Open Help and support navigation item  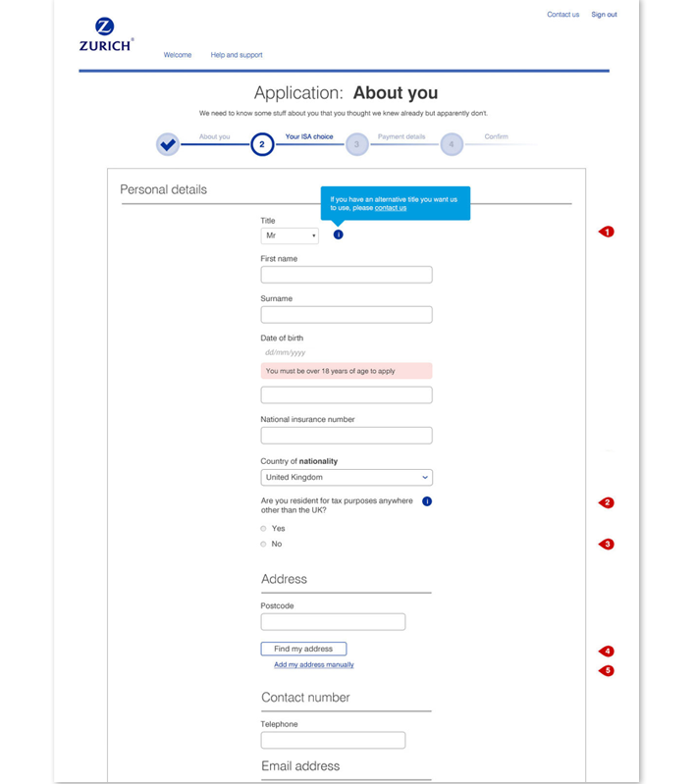[237, 55]
